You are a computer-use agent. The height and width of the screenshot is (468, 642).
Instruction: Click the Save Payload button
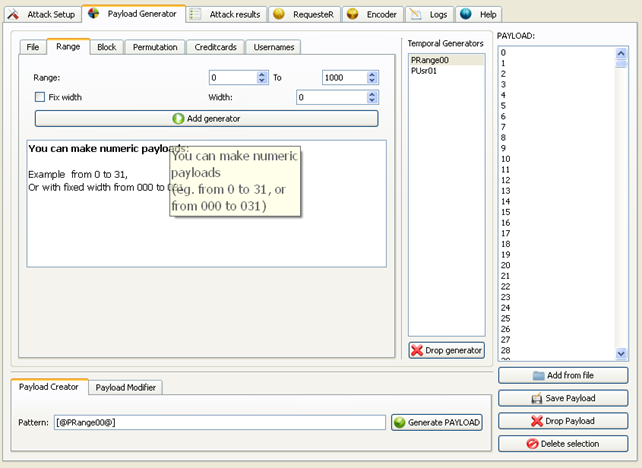coord(563,398)
